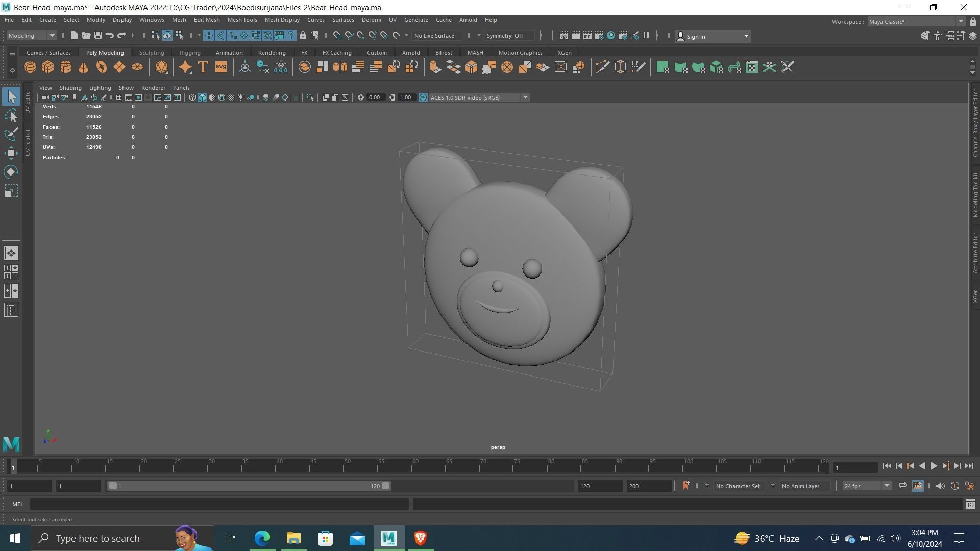
Task: Toggle the loop playback button
Action: point(903,486)
